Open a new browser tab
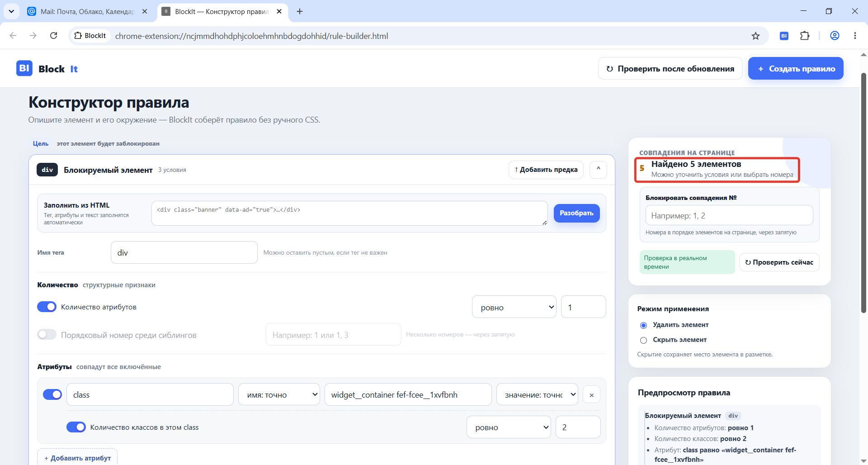Image resolution: width=868 pixels, height=465 pixels. point(300,11)
